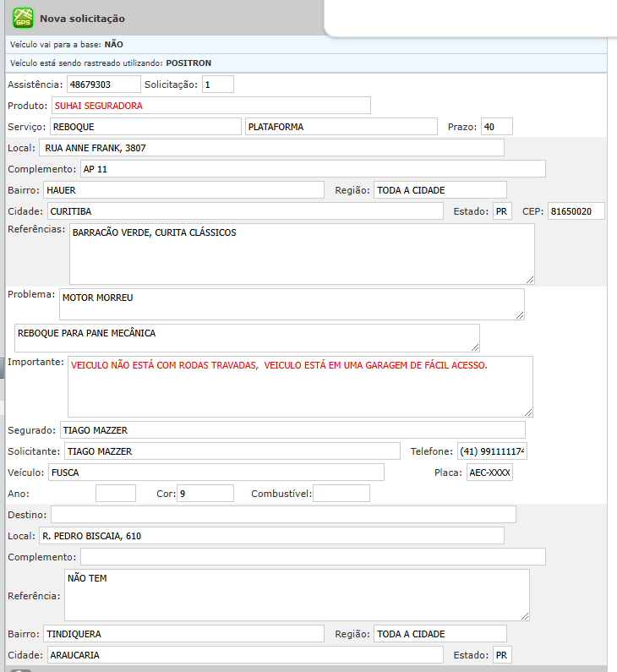Focus the Complemento field containing AP 11
This screenshot has height=672, width=617.
click(313, 169)
